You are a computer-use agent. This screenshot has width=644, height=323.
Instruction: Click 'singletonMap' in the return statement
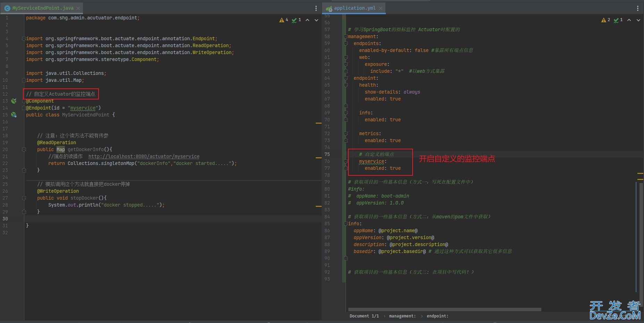coord(118,163)
